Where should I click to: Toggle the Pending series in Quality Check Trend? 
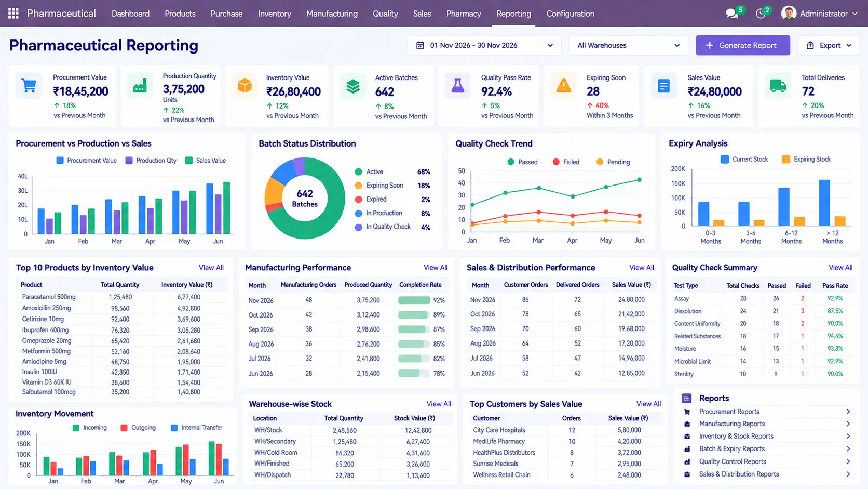click(x=613, y=162)
